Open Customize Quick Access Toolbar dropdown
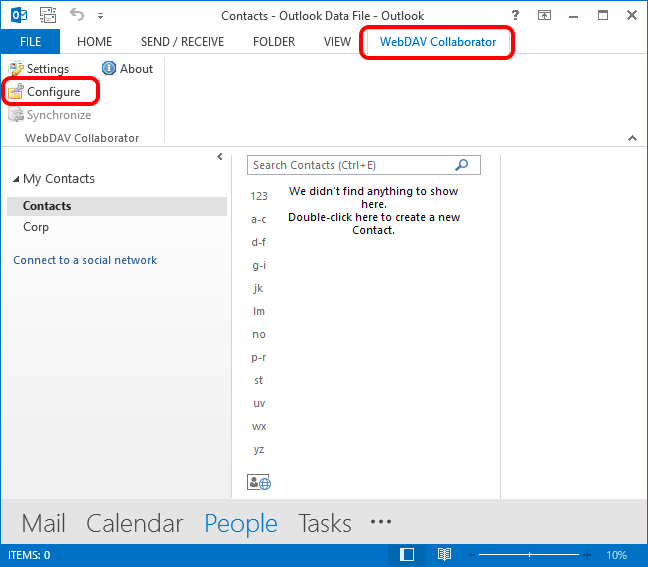This screenshot has width=648, height=567. pos(100,16)
